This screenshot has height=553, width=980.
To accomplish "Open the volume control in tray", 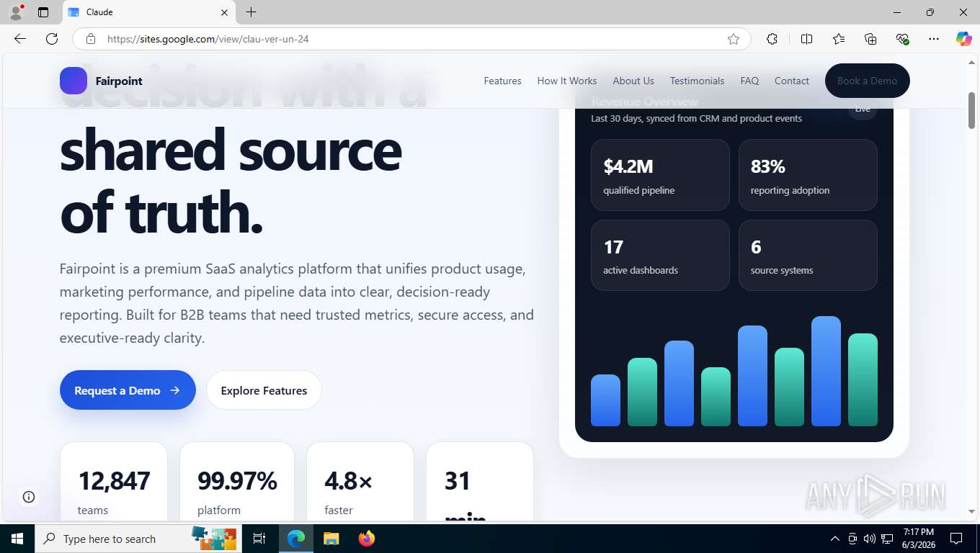I will coord(870,539).
